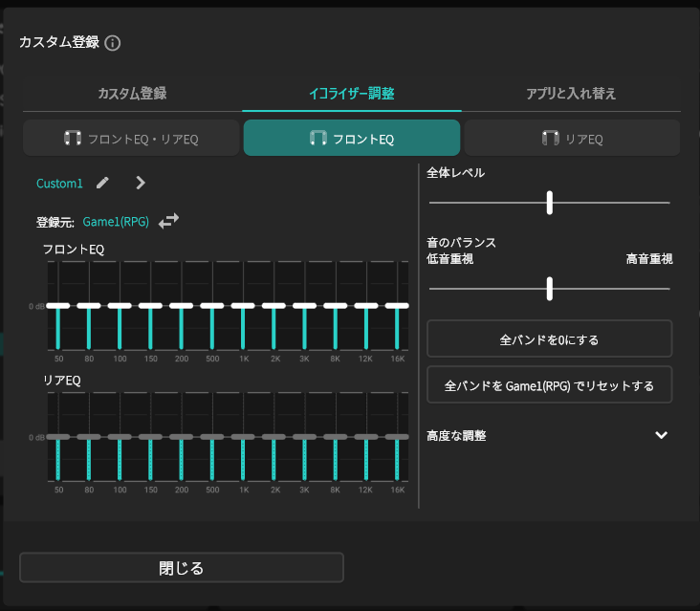Click the front EQ 200 Hz band handle
This screenshot has width=700, height=611.
182,306
